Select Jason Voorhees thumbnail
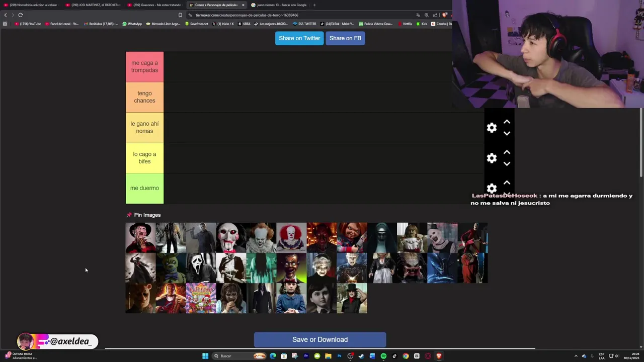The height and width of the screenshot is (362, 644). tap(171, 238)
